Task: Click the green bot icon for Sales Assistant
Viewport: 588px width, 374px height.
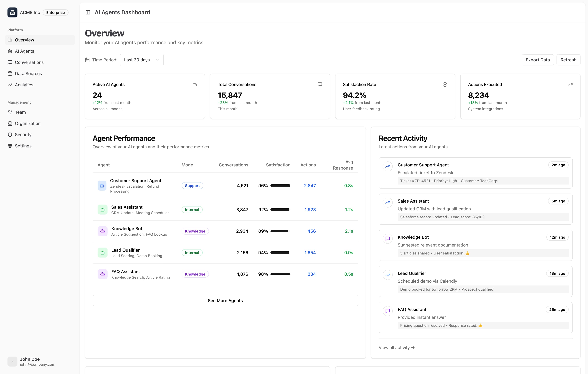Action: click(x=103, y=210)
